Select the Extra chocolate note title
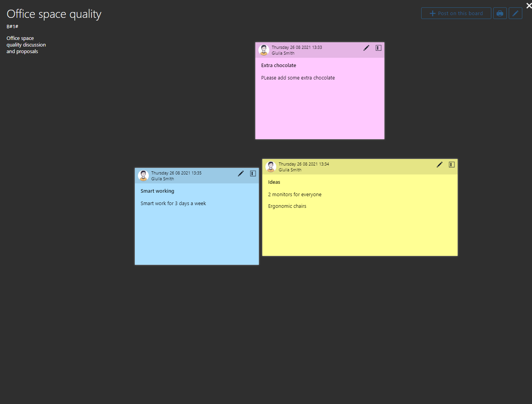532x404 pixels. [279, 66]
